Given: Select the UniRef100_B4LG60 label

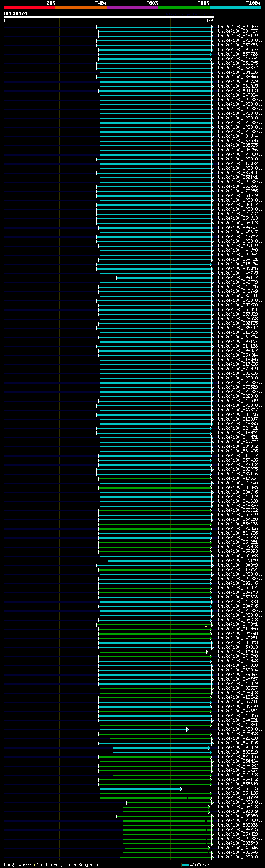Looking at the screenshot, I should (238, 501).
